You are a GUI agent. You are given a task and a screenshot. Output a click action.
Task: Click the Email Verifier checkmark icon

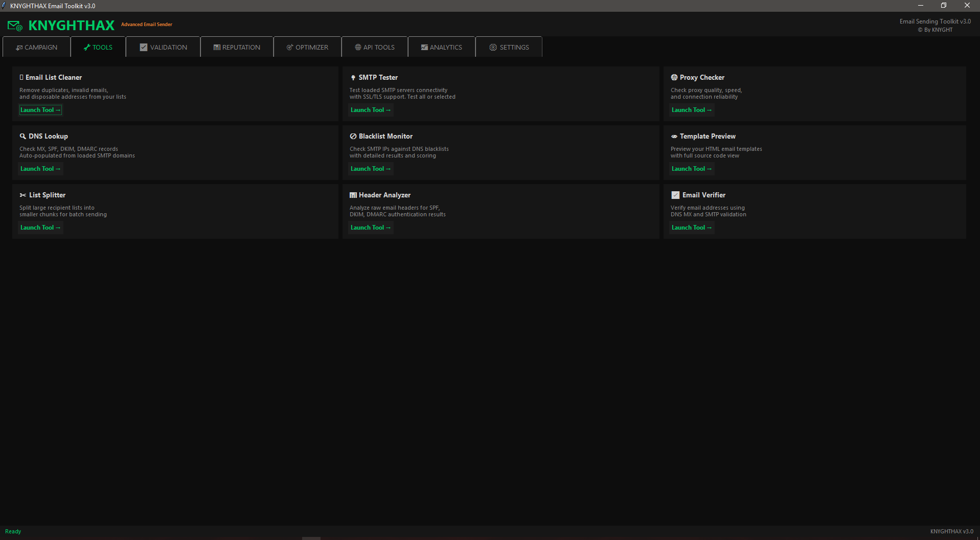[675, 195]
